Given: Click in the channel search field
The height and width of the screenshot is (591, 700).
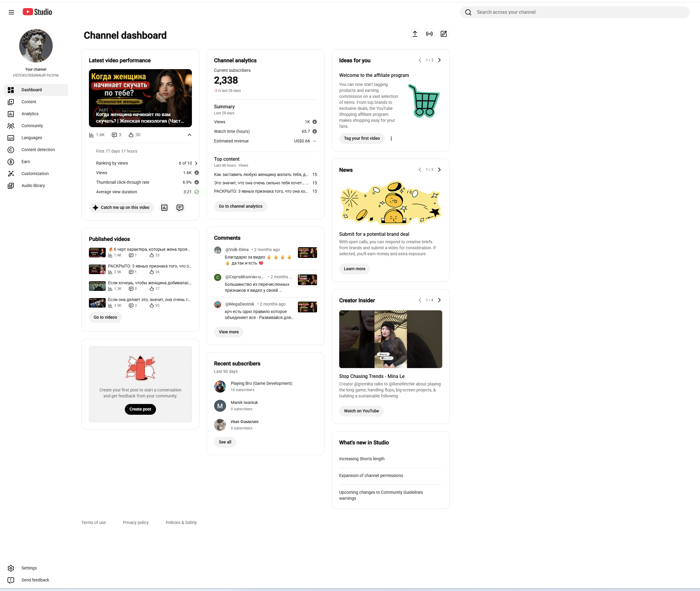Looking at the screenshot, I should (x=575, y=12).
